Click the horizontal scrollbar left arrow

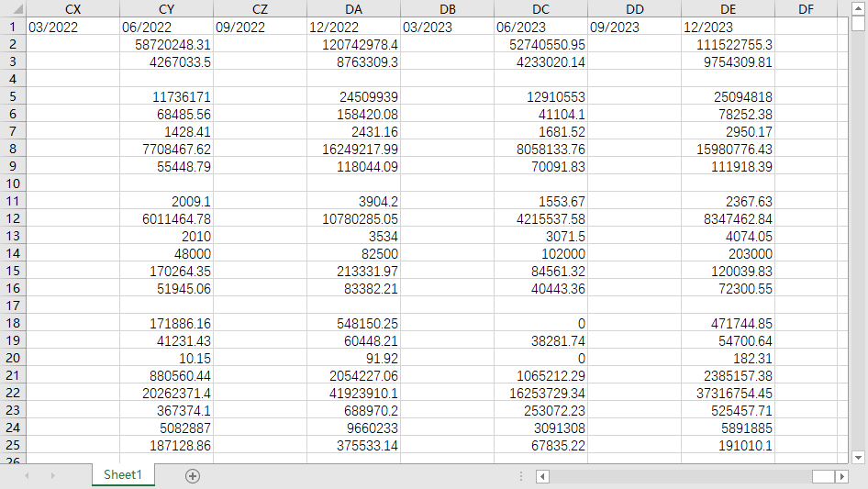click(542, 476)
